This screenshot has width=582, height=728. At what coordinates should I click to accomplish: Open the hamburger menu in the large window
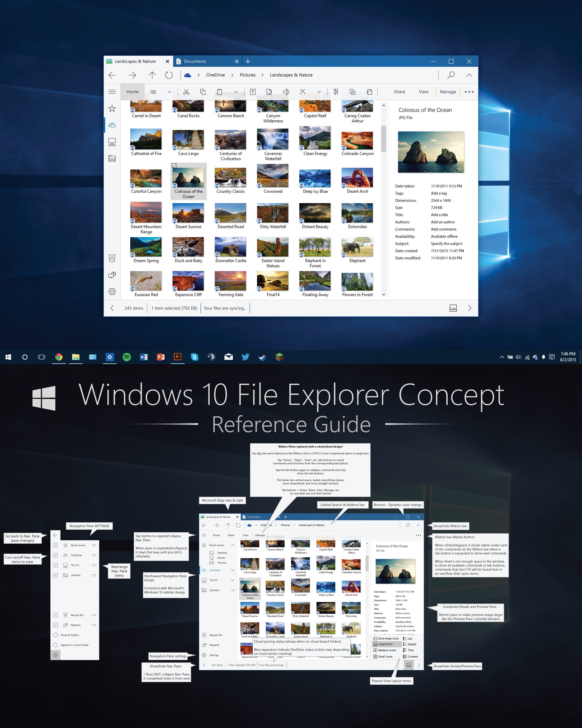pyautogui.click(x=112, y=92)
